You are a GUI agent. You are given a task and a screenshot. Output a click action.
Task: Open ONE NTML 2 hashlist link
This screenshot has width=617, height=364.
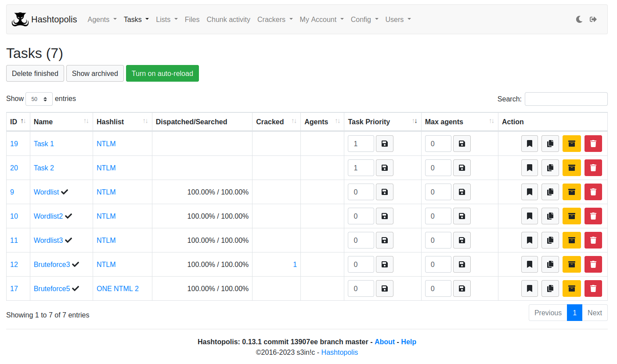point(118,288)
